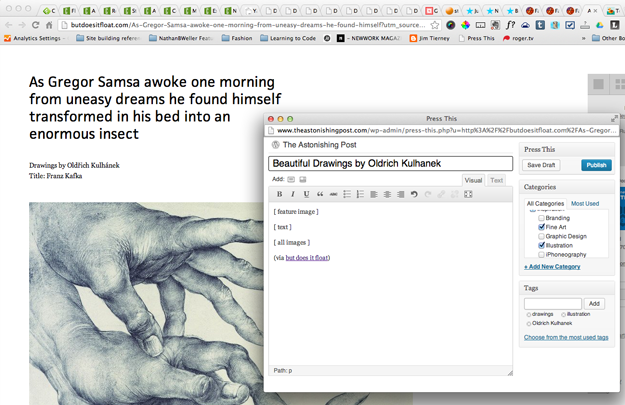Viewport: 625px width, 405px height.
Task: Select the All Categories tab
Action: pos(545,203)
